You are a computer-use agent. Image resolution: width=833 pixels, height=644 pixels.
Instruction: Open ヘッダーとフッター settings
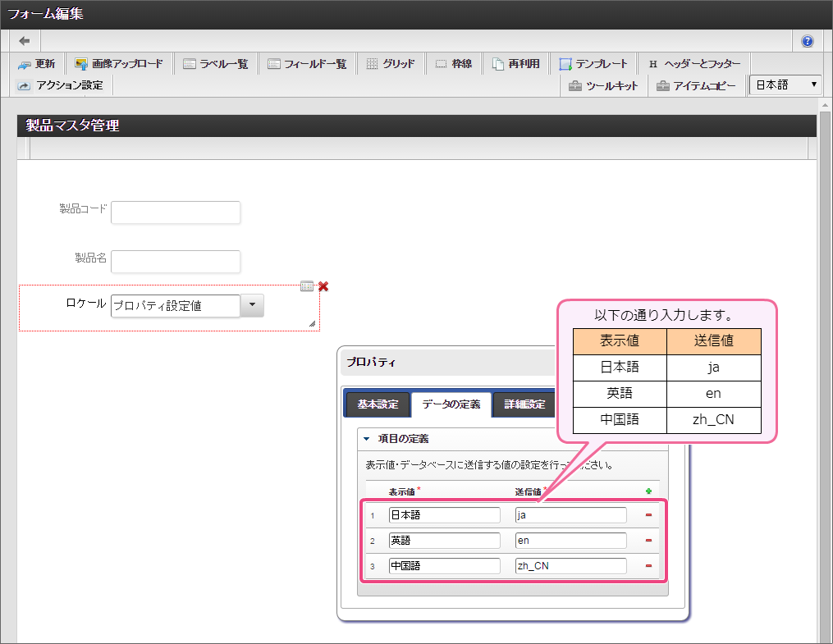pyautogui.click(x=694, y=64)
